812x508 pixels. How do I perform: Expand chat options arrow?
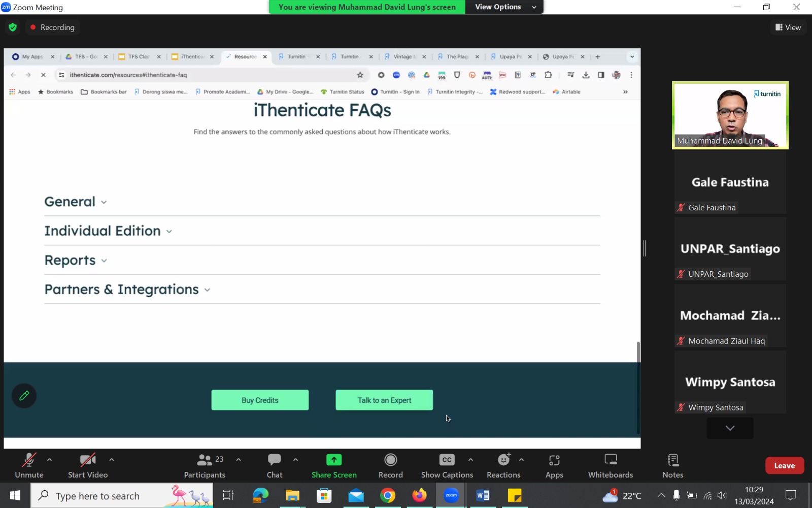(295, 460)
